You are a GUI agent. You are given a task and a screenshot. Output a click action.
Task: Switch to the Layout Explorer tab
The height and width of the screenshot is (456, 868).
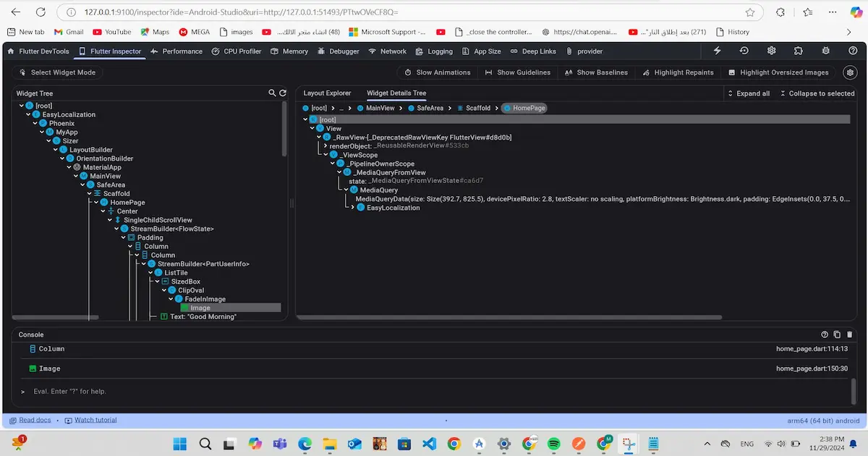click(x=327, y=93)
